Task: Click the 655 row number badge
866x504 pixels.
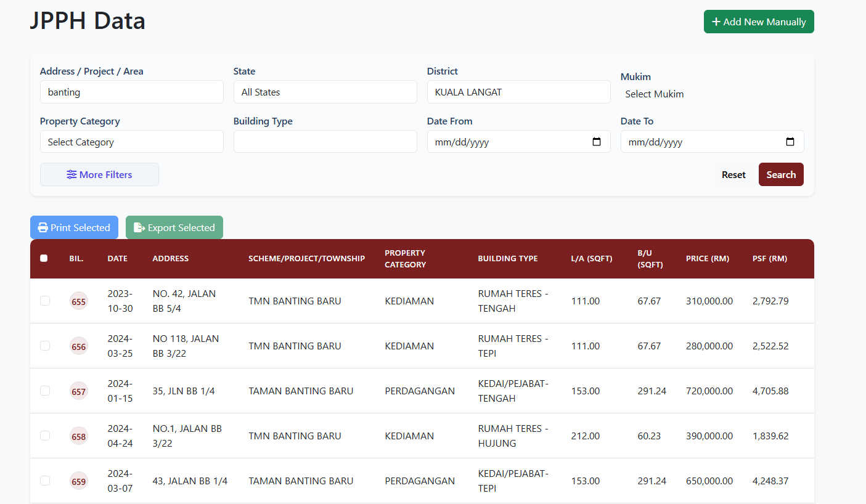Action: pos(79,301)
